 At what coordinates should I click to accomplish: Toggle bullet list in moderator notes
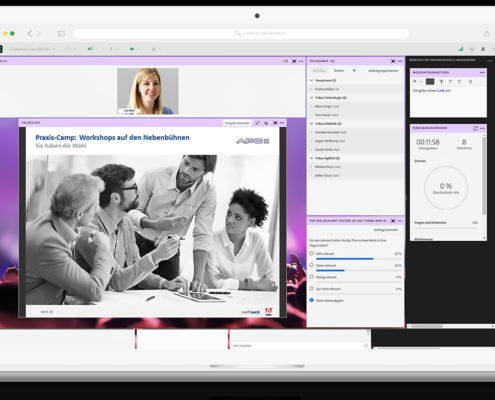click(470, 81)
